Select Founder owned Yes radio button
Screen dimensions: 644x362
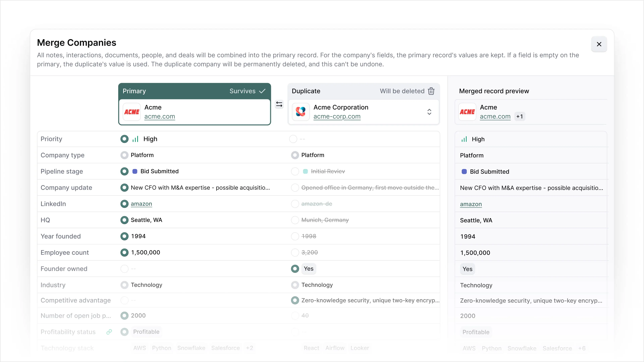click(295, 269)
